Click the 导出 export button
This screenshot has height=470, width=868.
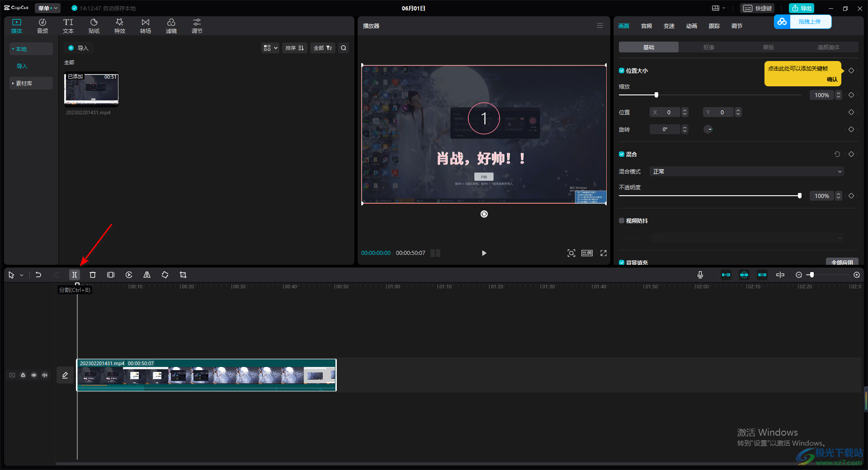[802, 8]
